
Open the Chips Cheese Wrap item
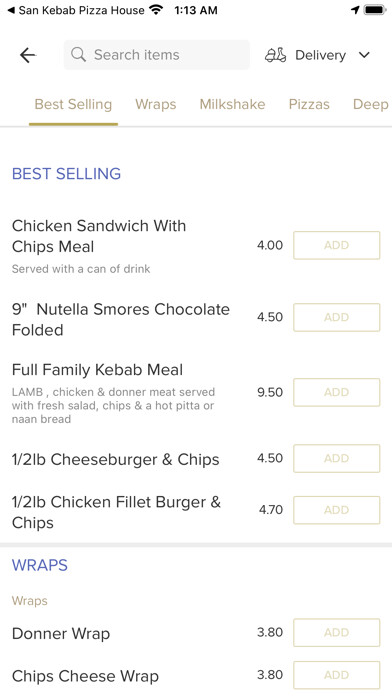[85, 676]
